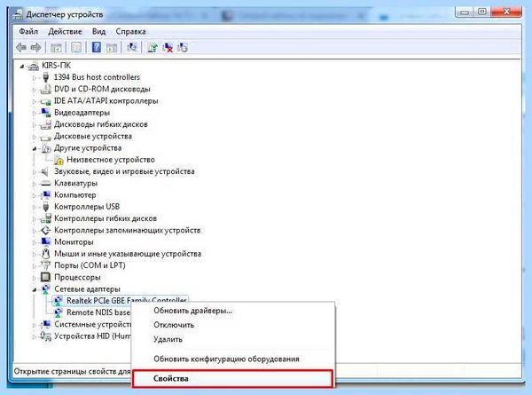Click the Процессоры category icon

click(45, 277)
